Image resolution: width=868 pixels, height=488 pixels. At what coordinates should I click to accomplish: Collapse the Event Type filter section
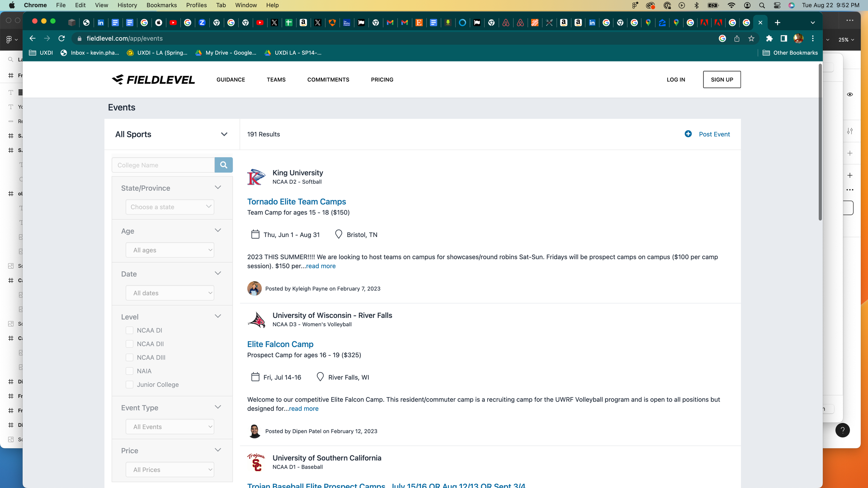(x=218, y=407)
